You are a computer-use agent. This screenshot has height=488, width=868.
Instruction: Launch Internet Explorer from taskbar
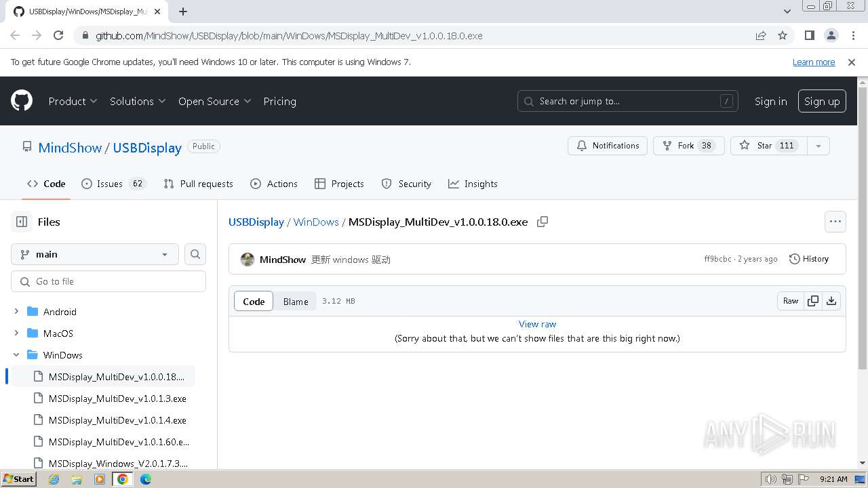pos(54,479)
